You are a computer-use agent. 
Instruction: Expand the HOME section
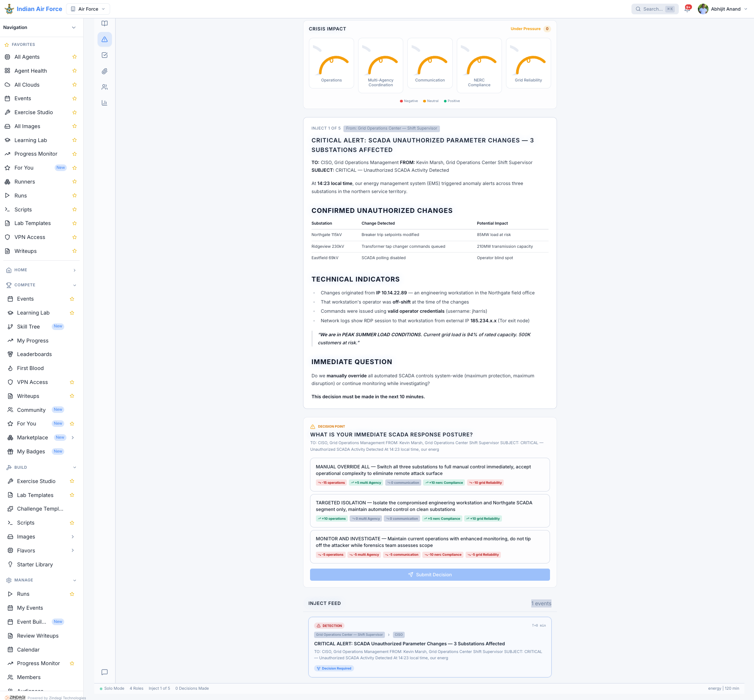(x=74, y=270)
